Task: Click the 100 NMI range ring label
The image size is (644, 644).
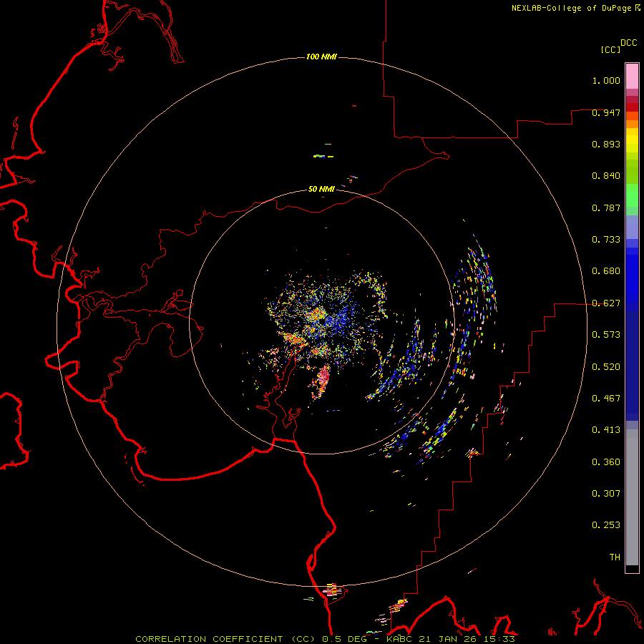Action: (x=321, y=57)
